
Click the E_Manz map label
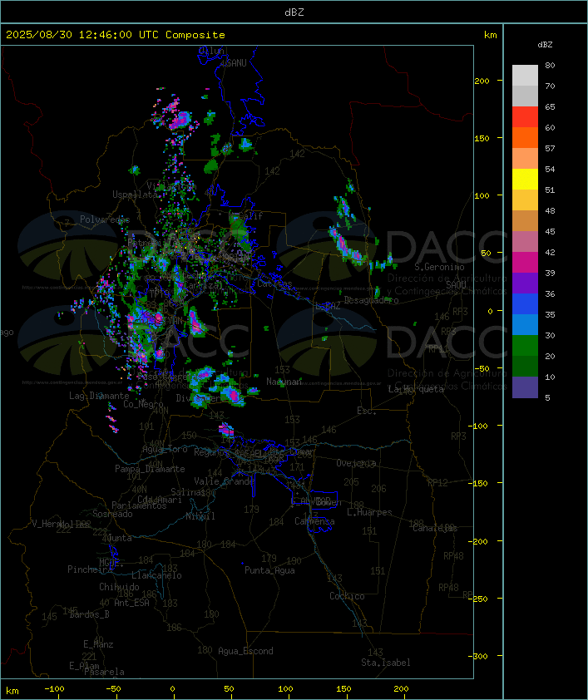point(98,644)
